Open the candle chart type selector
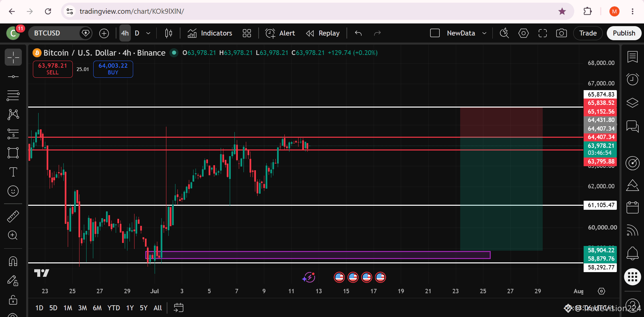644x317 pixels. pyautogui.click(x=169, y=33)
